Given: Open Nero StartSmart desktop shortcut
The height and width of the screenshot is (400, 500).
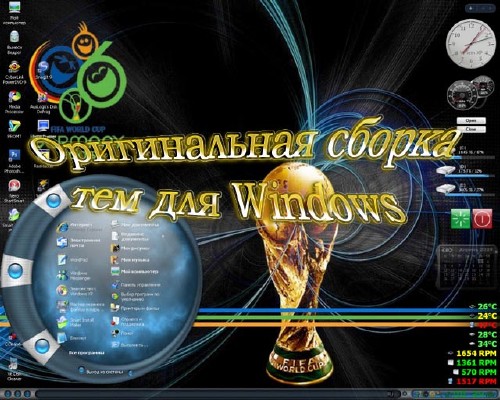Looking at the screenshot, I should point(14,191).
